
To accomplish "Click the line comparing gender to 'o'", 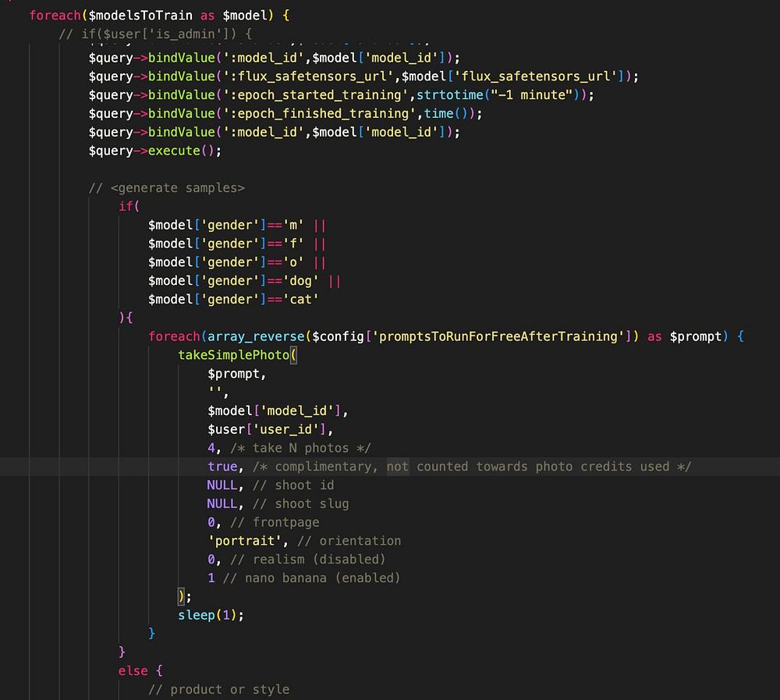I will click(x=237, y=262).
